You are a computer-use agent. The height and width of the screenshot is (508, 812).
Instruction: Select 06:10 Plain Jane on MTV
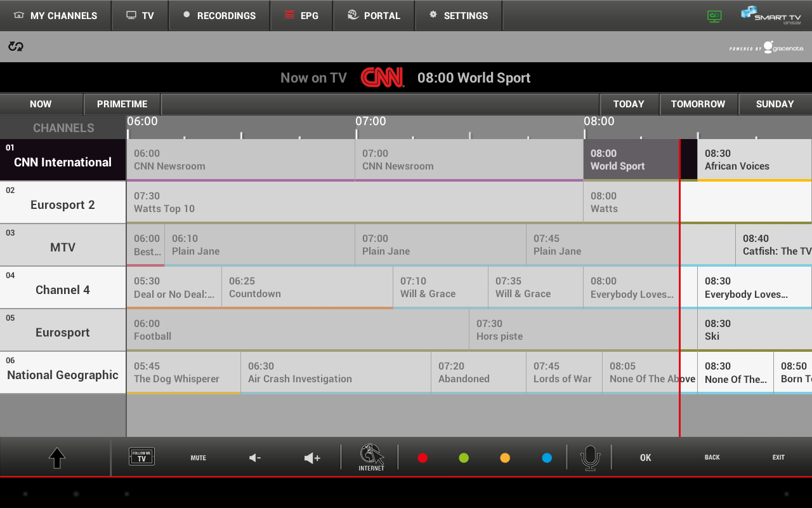pos(259,245)
